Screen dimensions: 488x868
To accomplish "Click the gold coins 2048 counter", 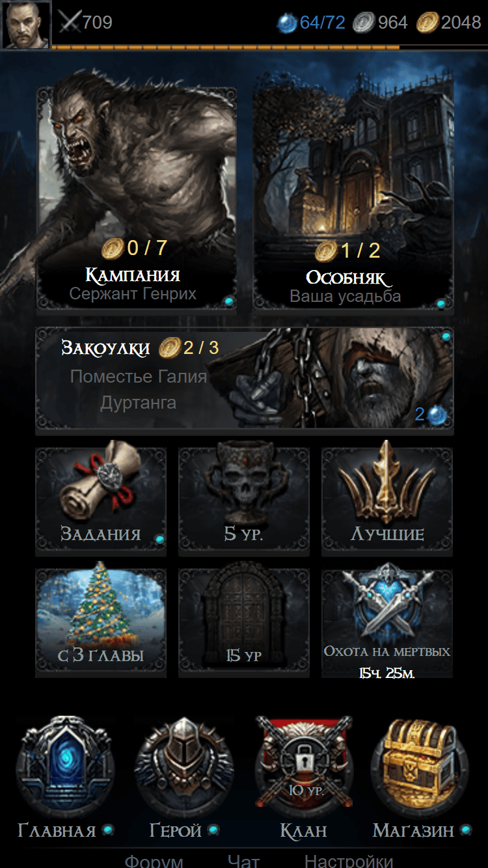I will 449,23.
